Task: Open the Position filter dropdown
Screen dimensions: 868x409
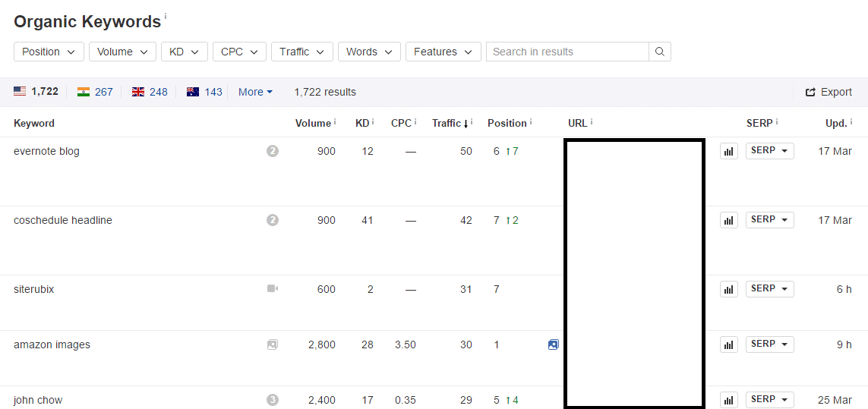Action: coord(49,52)
